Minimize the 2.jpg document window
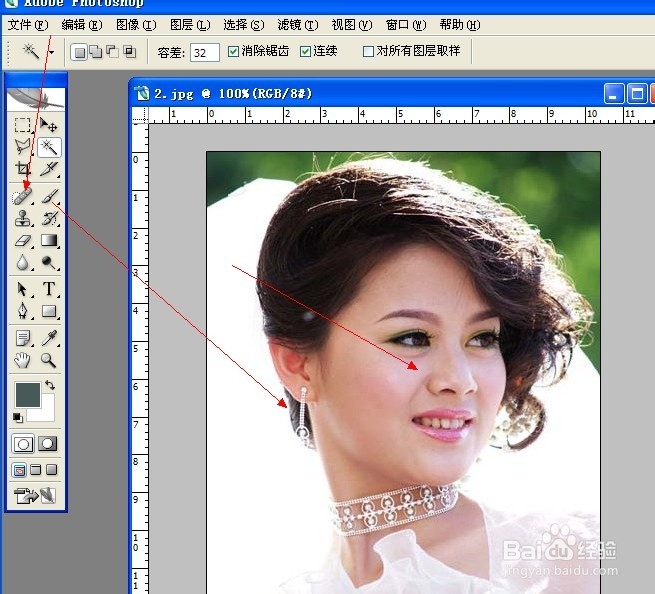 [x=614, y=94]
